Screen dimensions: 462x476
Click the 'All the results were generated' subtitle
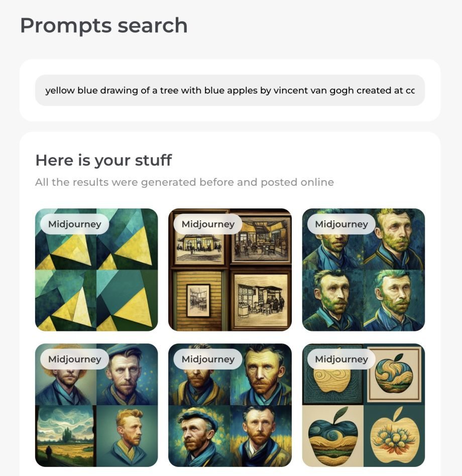coord(184,182)
